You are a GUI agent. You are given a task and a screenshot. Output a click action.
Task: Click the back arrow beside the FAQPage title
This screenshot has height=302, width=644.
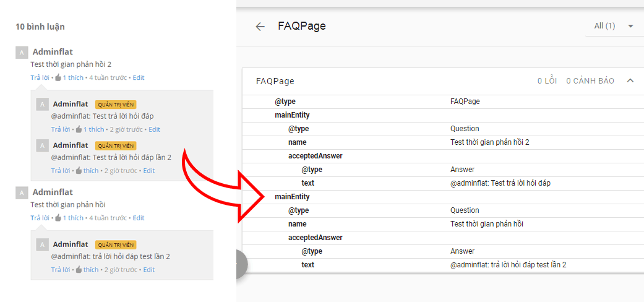tap(260, 27)
